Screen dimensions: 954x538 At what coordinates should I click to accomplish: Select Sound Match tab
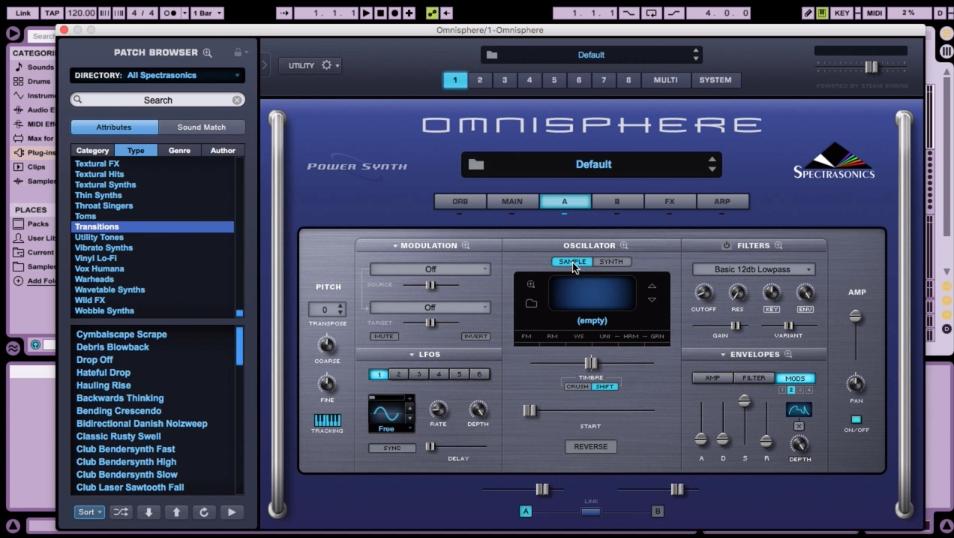pos(201,127)
